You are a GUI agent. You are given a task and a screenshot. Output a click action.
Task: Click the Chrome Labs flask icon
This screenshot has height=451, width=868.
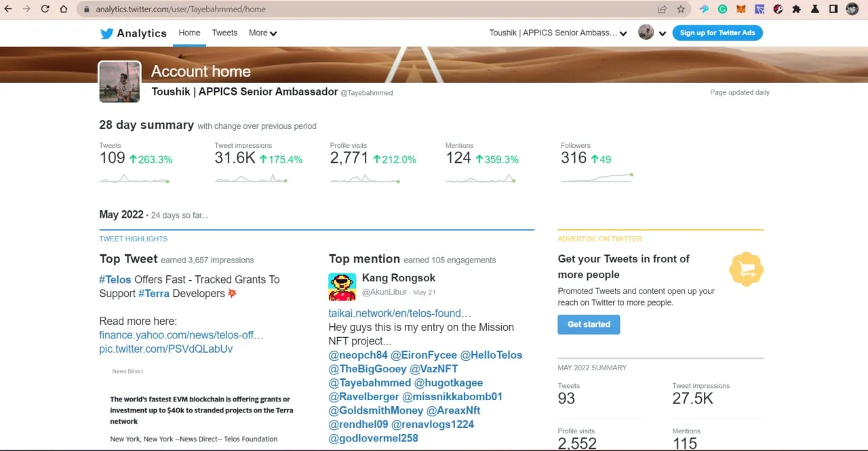coord(814,9)
